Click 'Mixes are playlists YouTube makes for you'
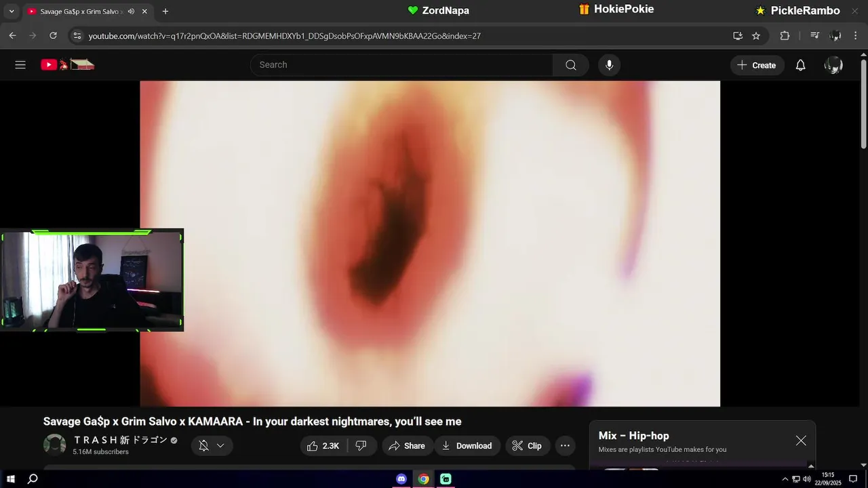The width and height of the screenshot is (868, 488). pos(662,449)
